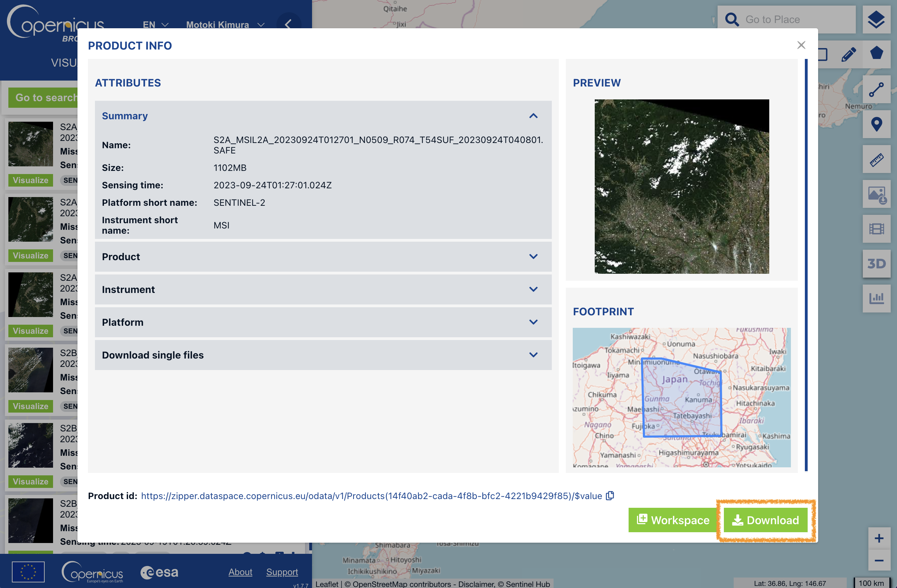Viewport: 897px width, 588px height.
Task: Collapse the Summary section
Action: pos(533,116)
